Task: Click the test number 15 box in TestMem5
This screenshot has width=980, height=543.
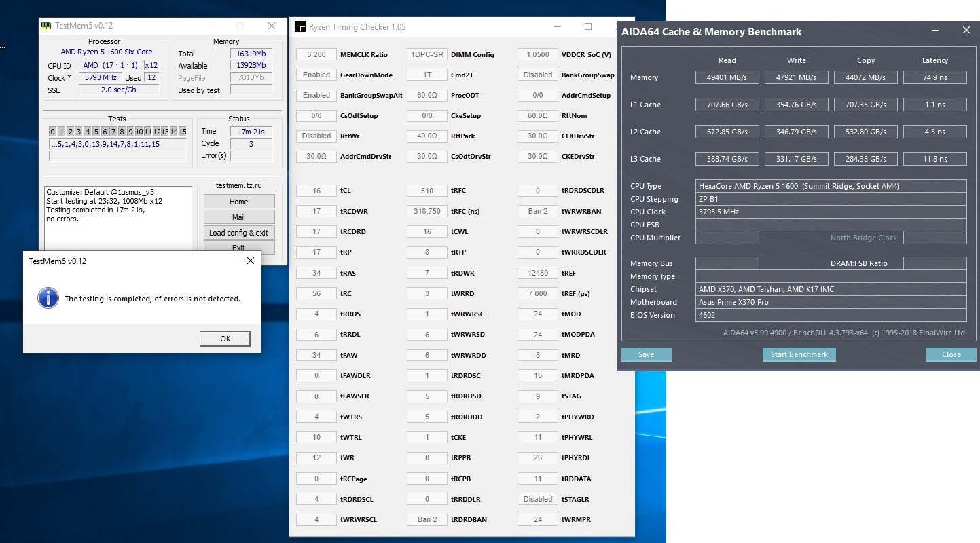Action: click(182, 132)
